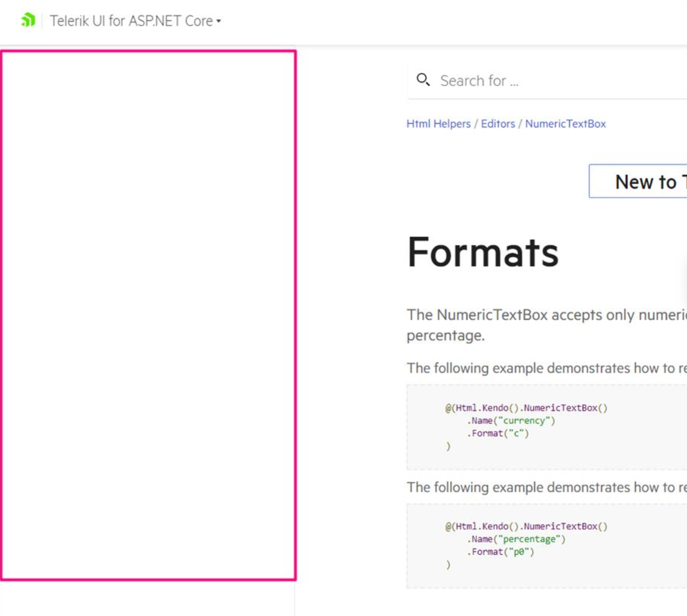Click the New to Telerik button
This screenshot has height=616, width=687.
pos(638,181)
